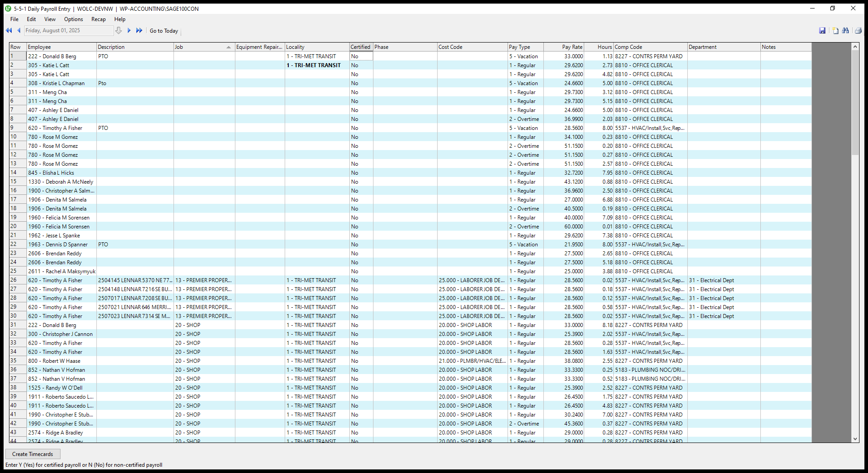Select Certified cell in row 1
The height and width of the screenshot is (473, 868).
coord(361,56)
